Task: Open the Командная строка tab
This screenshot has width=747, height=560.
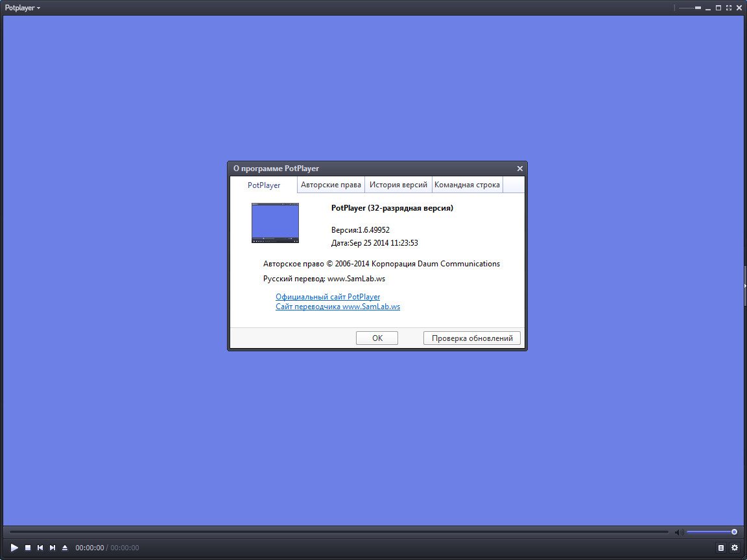Action: 467,185
